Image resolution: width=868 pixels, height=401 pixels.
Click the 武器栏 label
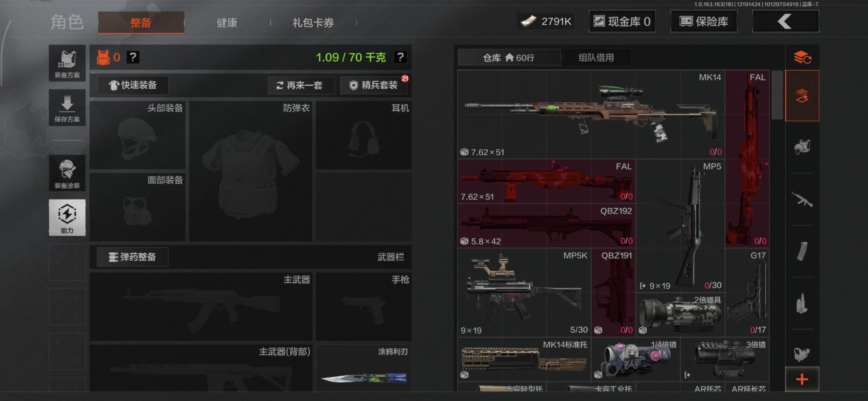(391, 257)
